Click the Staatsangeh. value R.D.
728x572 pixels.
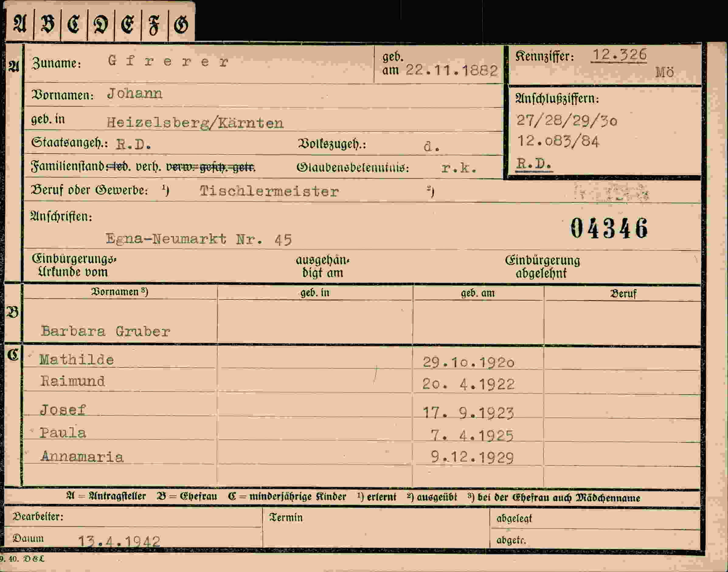coord(133,144)
